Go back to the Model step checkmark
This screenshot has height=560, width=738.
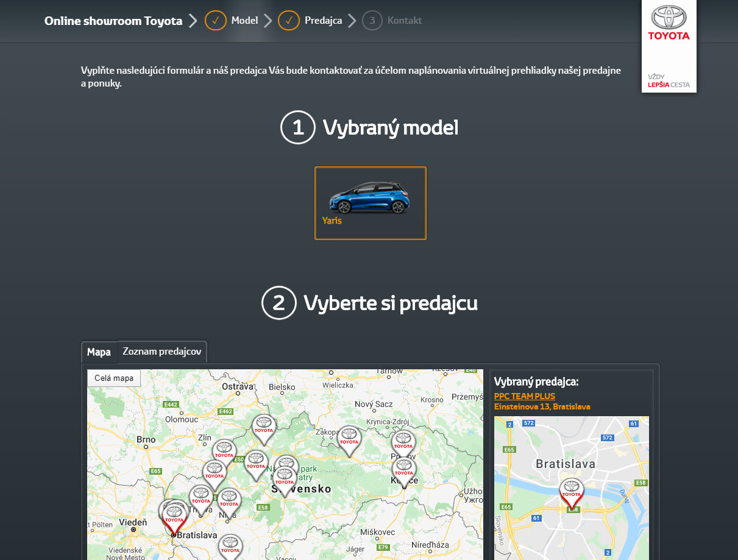coord(216,21)
